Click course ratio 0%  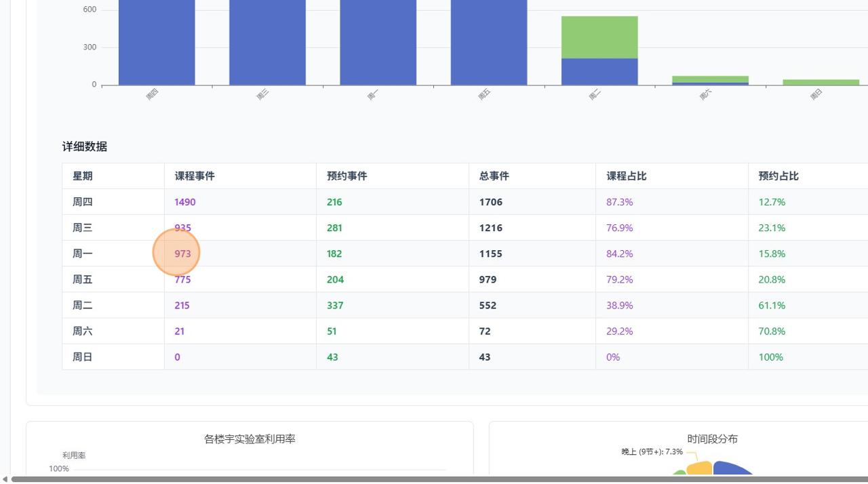[x=613, y=357]
